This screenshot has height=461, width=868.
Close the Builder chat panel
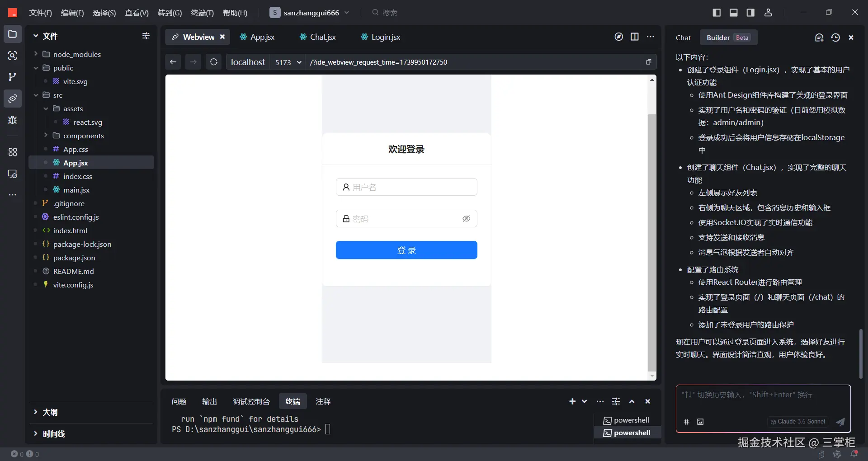click(x=851, y=38)
